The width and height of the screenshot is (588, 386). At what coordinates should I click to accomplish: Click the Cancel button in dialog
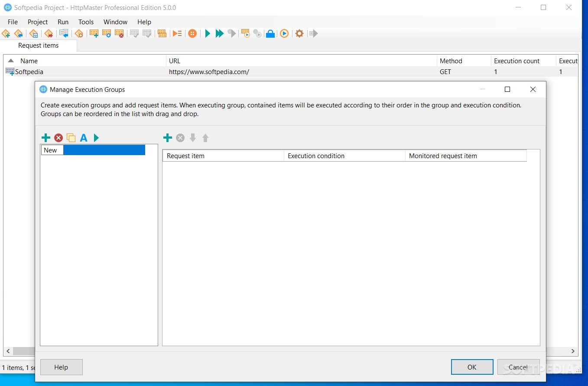(x=518, y=367)
